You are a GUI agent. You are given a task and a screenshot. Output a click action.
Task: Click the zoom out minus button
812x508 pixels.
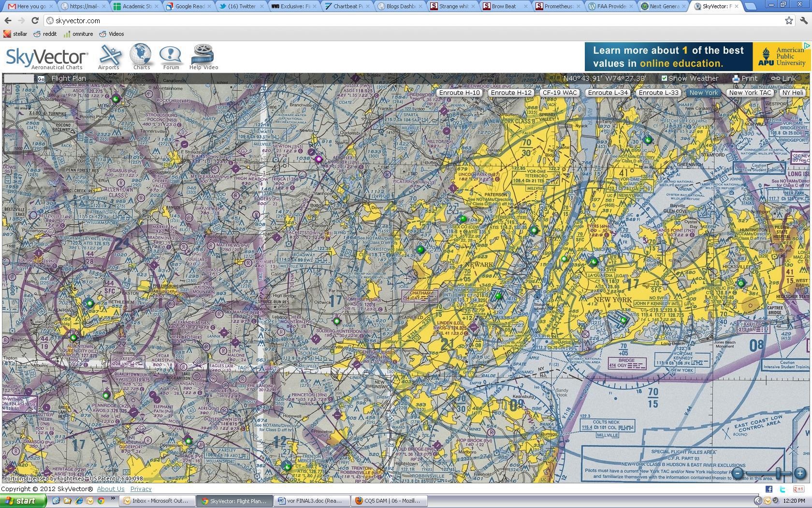(x=737, y=474)
